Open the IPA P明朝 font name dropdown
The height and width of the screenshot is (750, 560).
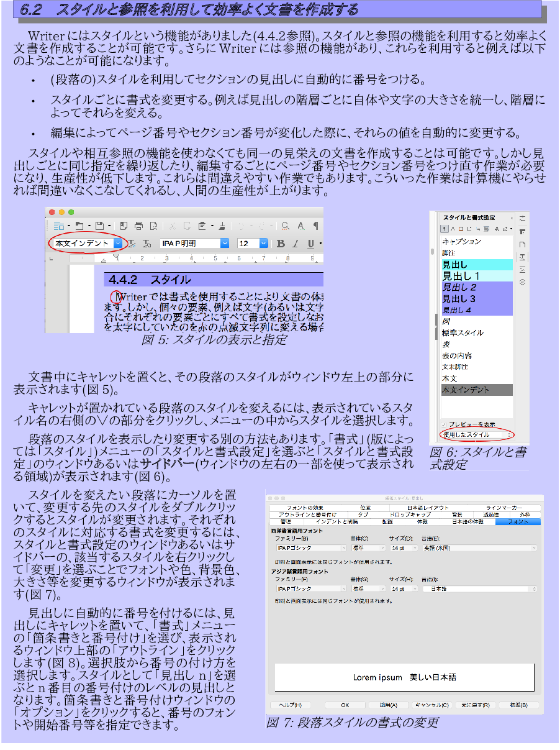tap(225, 244)
